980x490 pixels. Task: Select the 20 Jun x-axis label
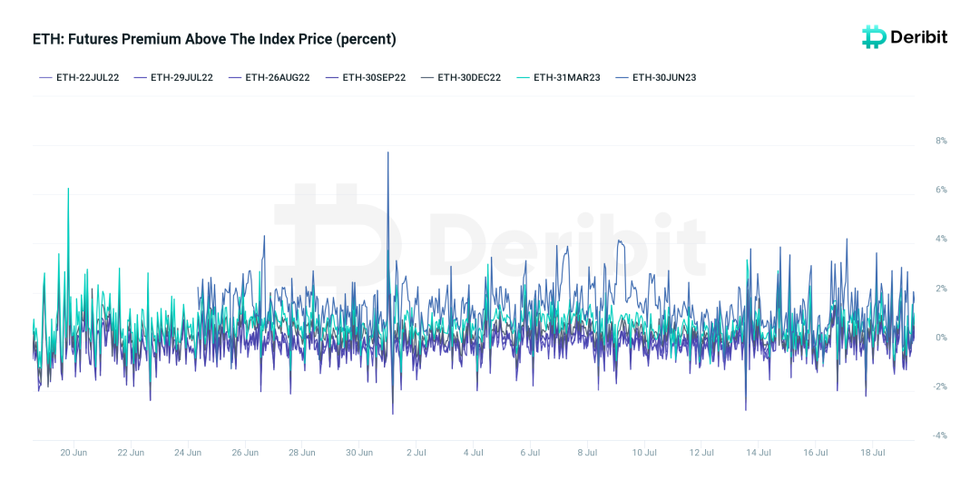[x=73, y=452]
